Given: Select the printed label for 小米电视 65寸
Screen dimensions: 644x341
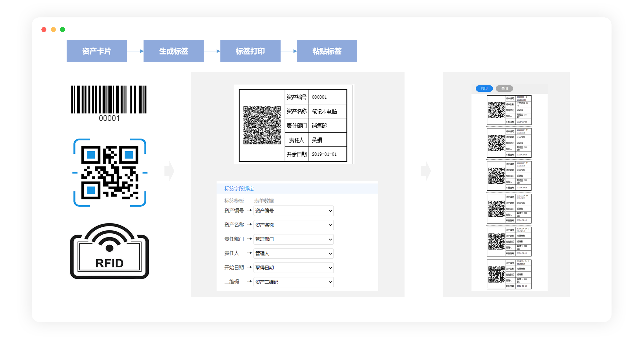Looking at the screenshot, I should point(509,110).
